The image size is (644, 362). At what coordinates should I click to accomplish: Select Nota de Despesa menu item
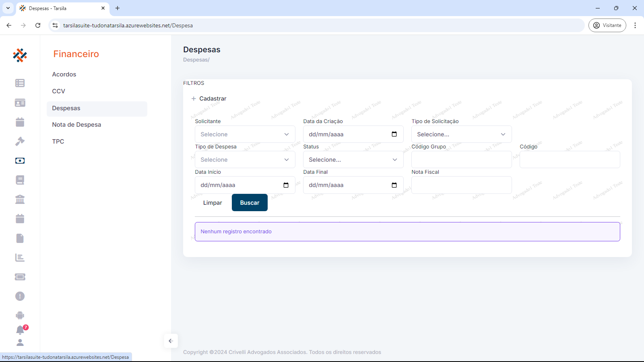76,125
